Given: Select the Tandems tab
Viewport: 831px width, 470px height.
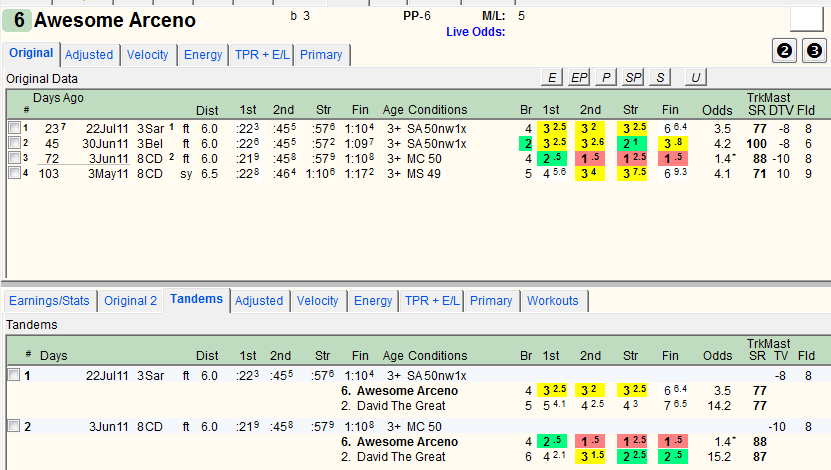Looking at the screenshot, I should (196, 299).
